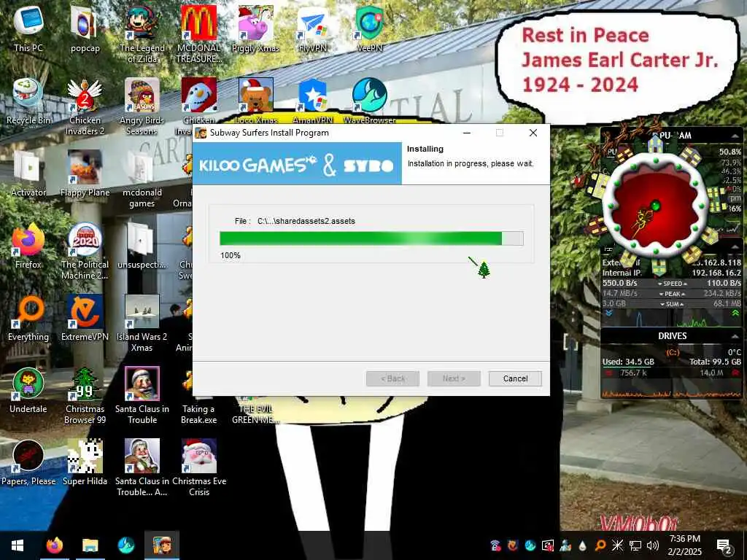Click the disabled Back button in installer
Viewport: 747px width, 560px height.
[392, 378]
